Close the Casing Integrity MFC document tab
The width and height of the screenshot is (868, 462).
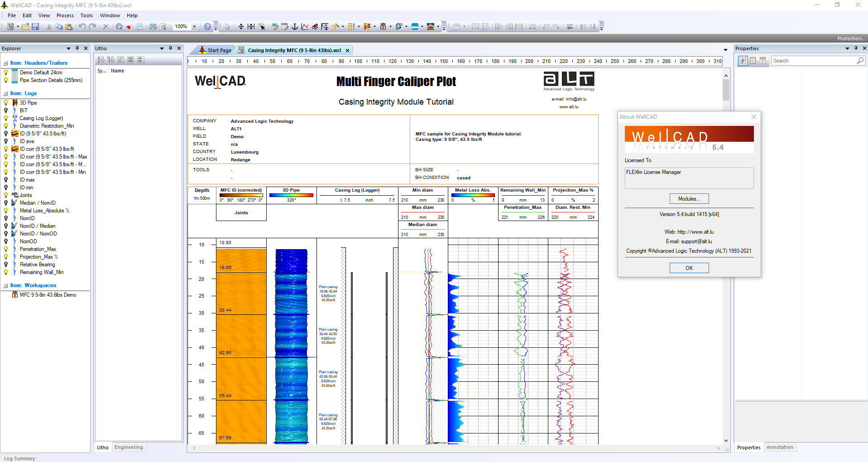click(347, 50)
